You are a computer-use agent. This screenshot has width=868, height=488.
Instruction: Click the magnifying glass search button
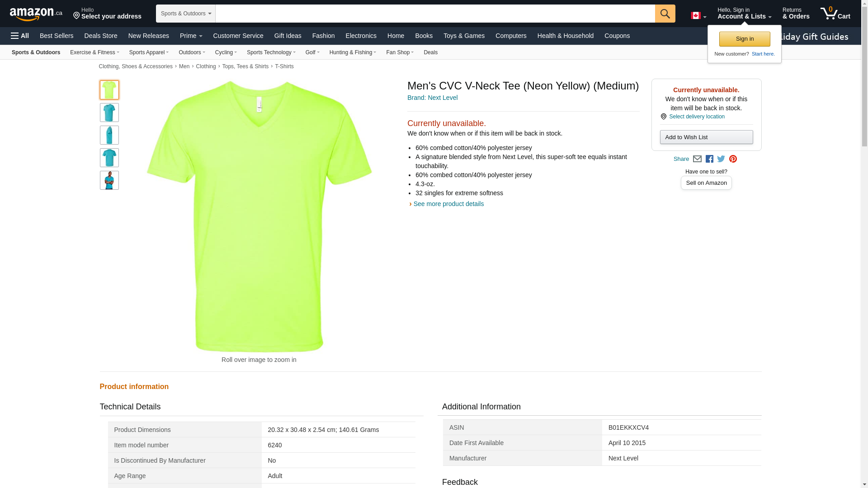[x=665, y=14]
